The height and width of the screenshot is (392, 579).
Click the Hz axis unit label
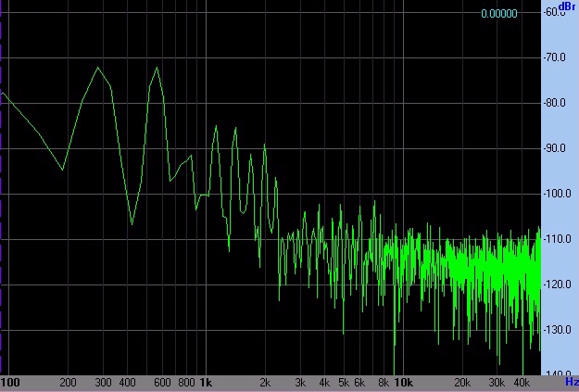(572, 382)
